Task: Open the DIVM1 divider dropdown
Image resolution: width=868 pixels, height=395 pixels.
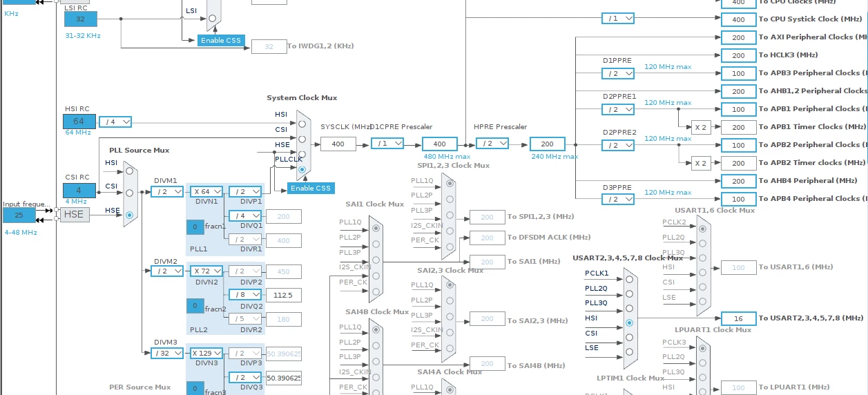Action: pyautogui.click(x=167, y=192)
